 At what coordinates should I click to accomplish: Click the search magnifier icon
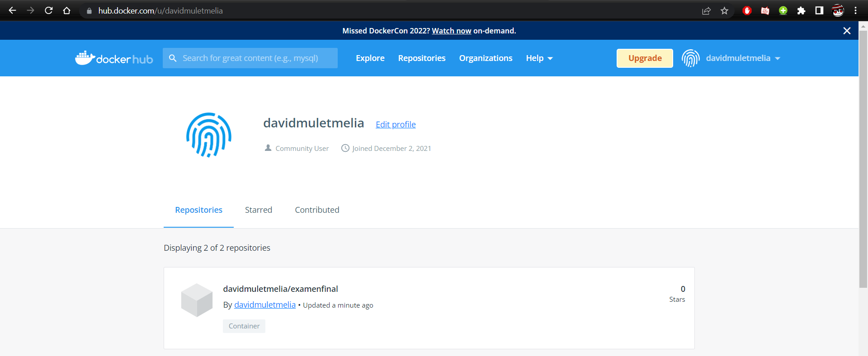173,58
